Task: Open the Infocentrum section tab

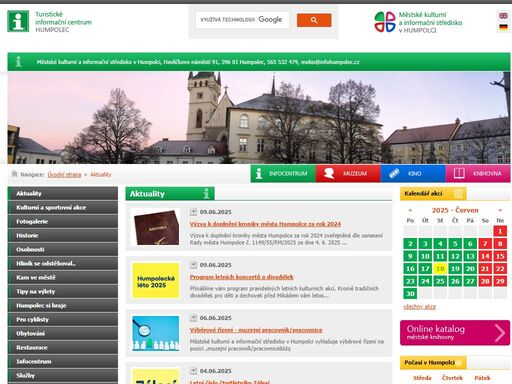Action: pos(283,173)
